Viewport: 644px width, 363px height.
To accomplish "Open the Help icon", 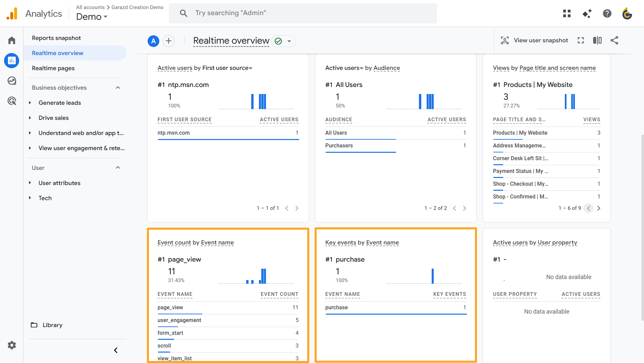I will point(607,13).
